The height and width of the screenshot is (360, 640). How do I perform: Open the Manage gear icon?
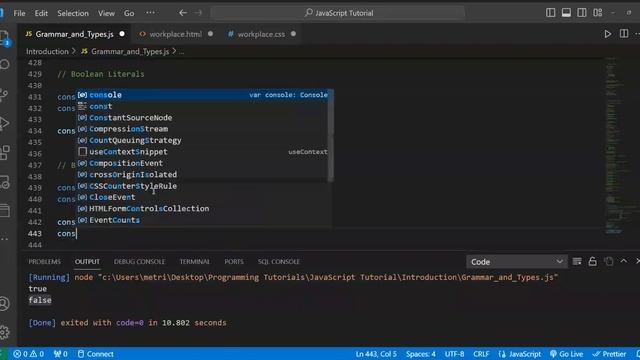4,332
